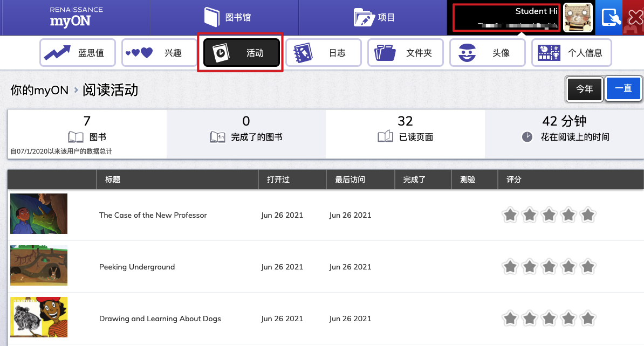Viewport: 644px width, 346px height.
Task: Rate Drawing About Dogs three stars
Action: click(x=549, y=318)
